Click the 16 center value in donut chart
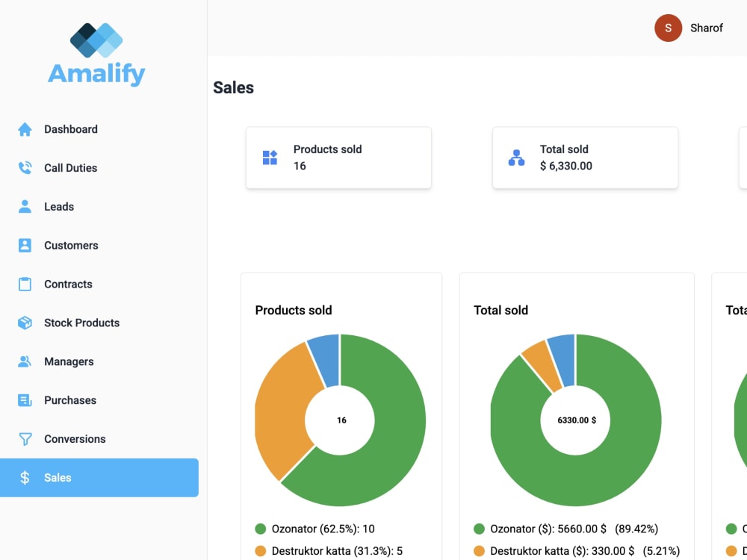 point(341,420)
